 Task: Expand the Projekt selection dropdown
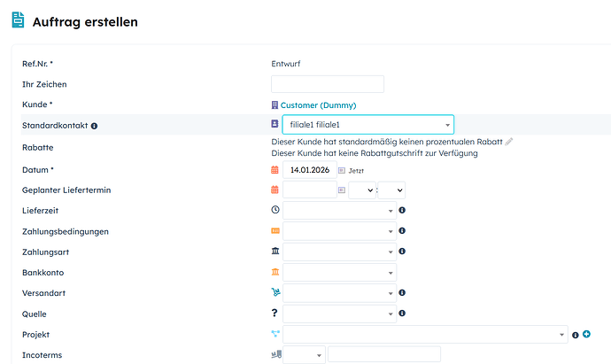click(425, 335)
